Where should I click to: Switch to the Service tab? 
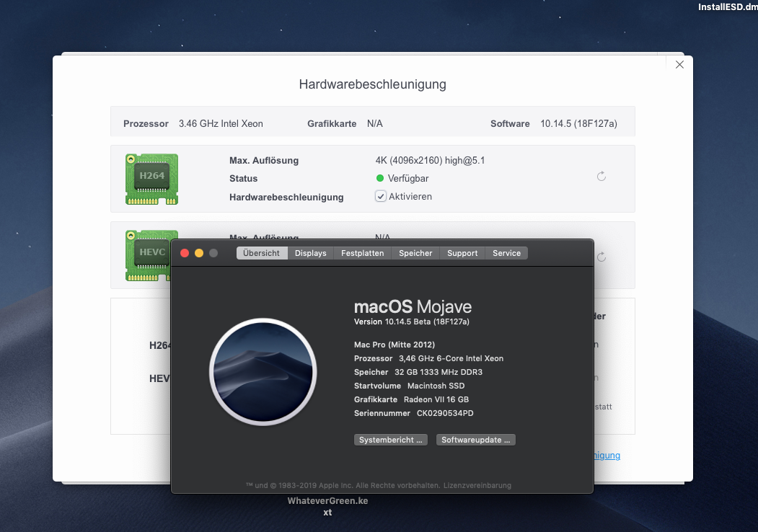pyautogui.click(x=506, y=253)
